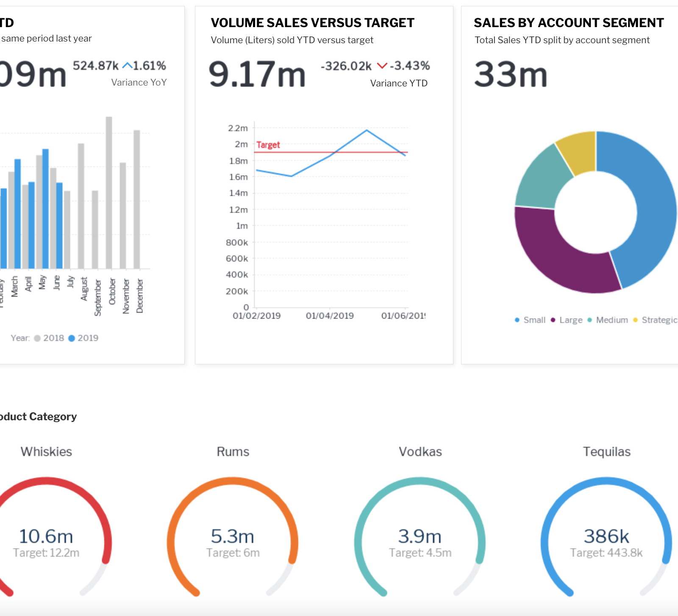This screenshot has height=616, width=678.
Task: Toggle the 2019 series in the bar legend
Action: pyautogui.click(x=83, y=338)
